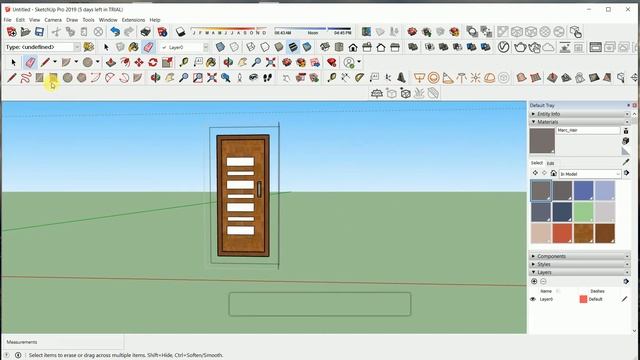Click the Ruby gem extension icon
640x360 pixels.
point(332,62)
